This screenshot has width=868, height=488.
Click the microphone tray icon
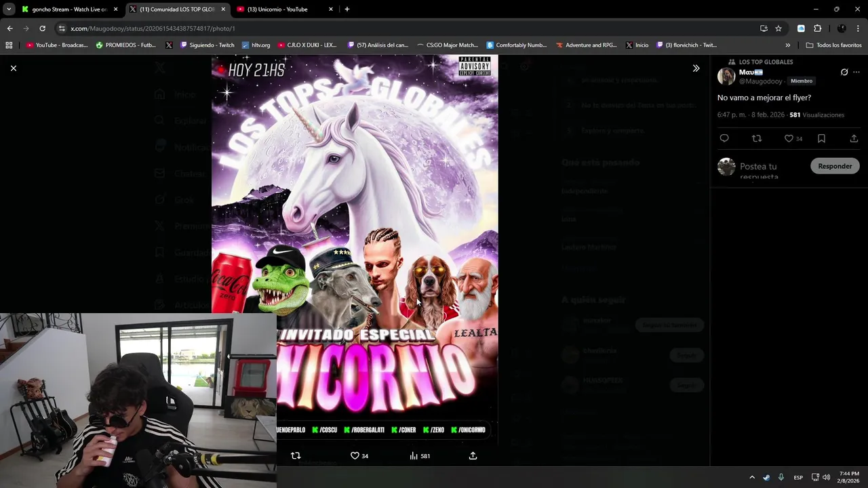coord(781,477)
